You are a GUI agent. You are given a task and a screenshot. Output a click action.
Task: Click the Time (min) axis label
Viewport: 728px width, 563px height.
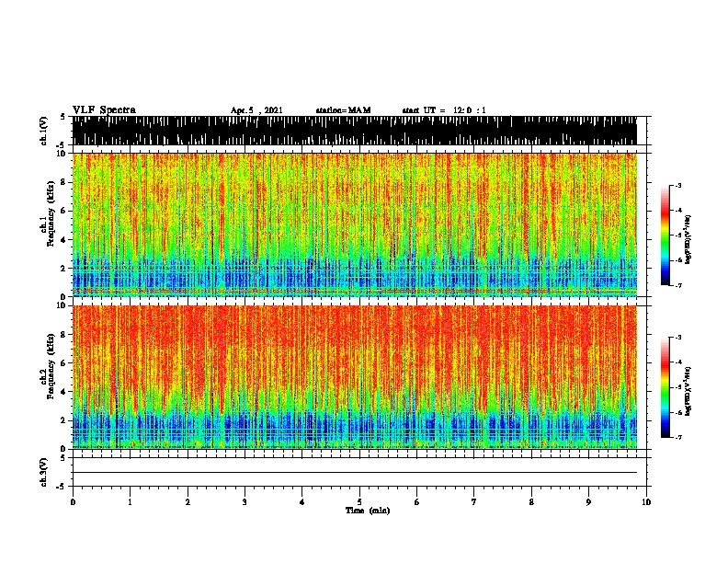coord(368,511)
